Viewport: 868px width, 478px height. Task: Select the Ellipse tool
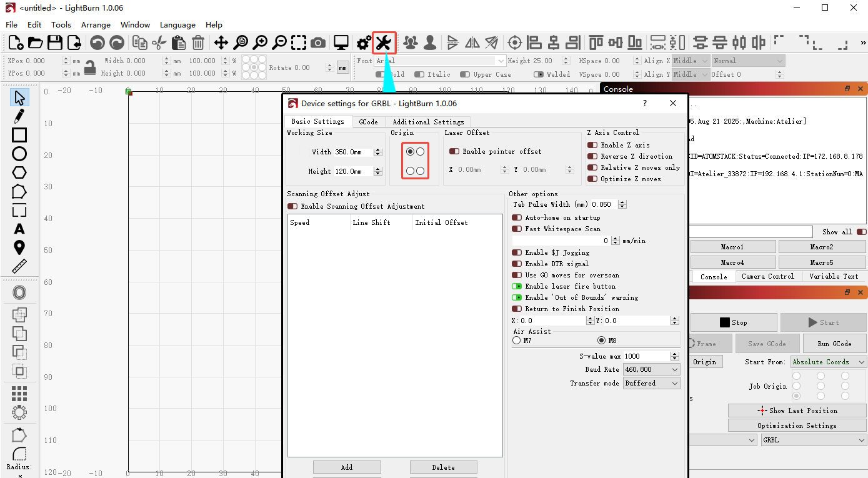(x=19, y=154)
